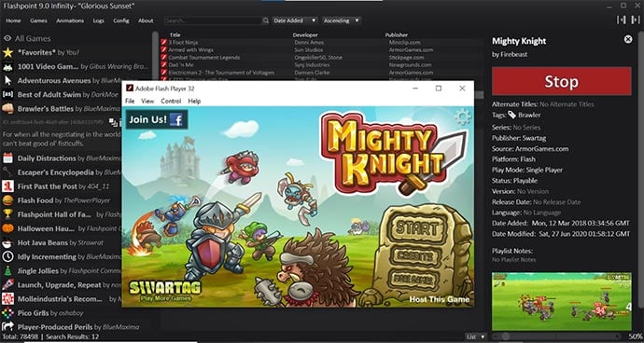
Task: Expand the Ascending order dropdown
Action: tap(342, 21)
